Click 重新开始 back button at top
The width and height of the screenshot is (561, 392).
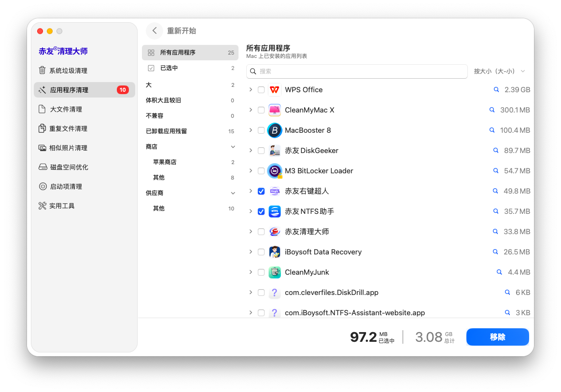pos(154,30)
